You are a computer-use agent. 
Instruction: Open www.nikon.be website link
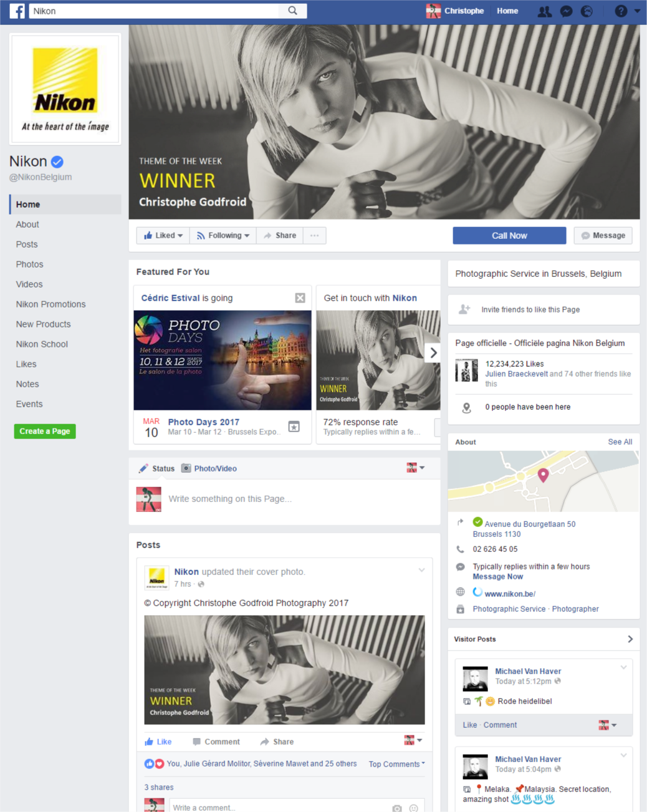point(510,594)
